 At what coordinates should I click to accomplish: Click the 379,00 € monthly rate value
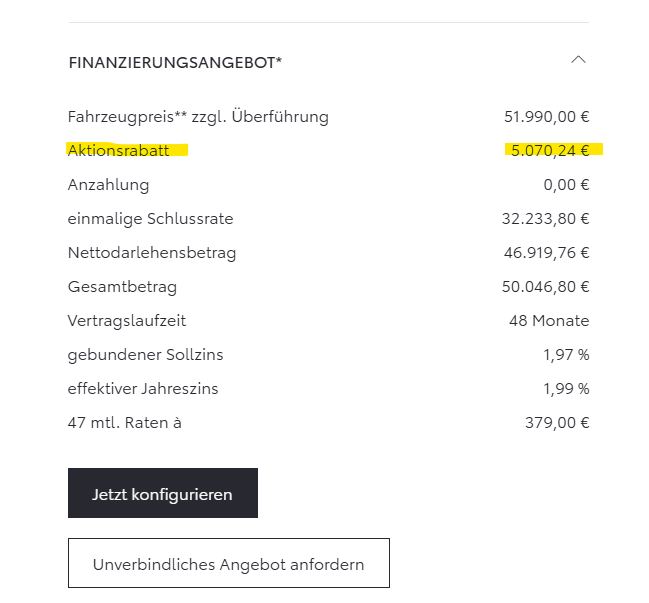tap(557, 423)
